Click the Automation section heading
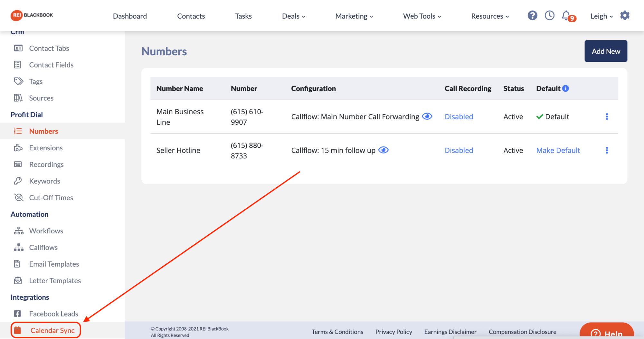 pyautogui.click(x=30, y=214)
